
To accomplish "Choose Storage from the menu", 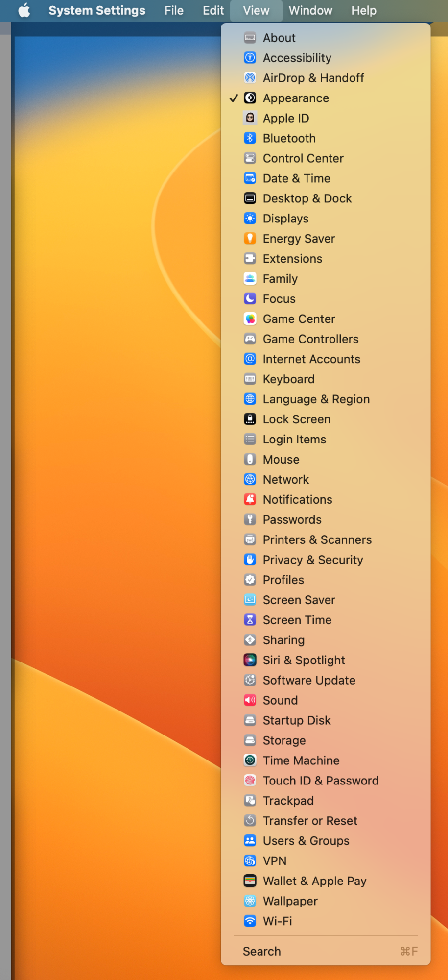I will click(x=326, y=741).
